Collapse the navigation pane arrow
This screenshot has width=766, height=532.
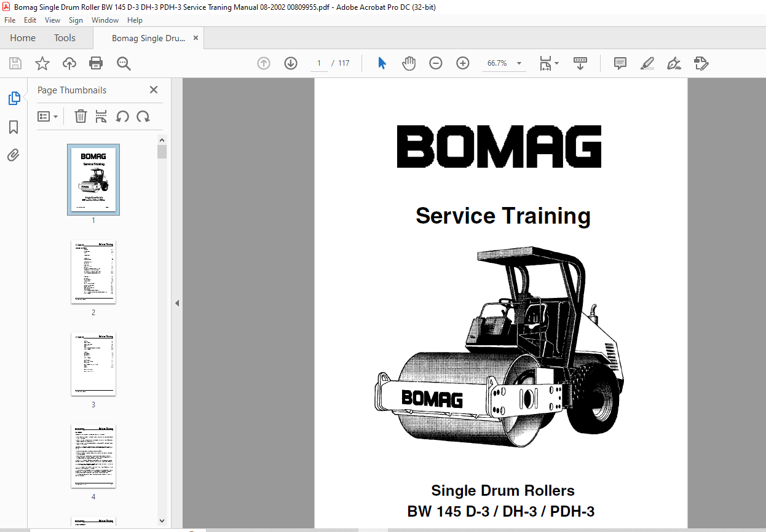coord(177,303)
